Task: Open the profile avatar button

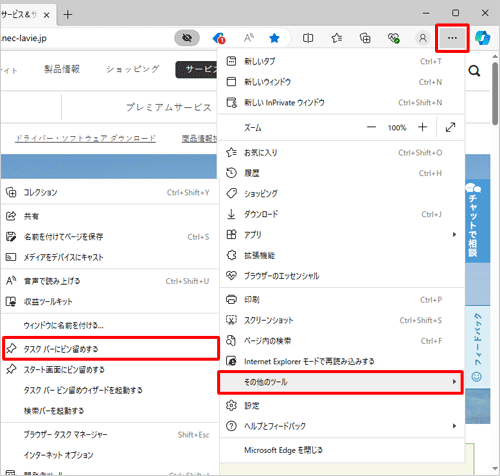Action: pos(423,38)
